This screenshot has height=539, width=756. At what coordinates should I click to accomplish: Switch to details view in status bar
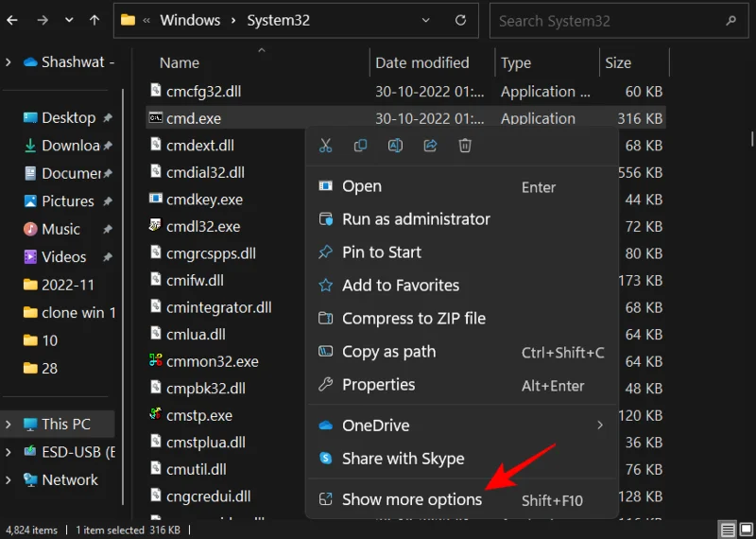726,530
